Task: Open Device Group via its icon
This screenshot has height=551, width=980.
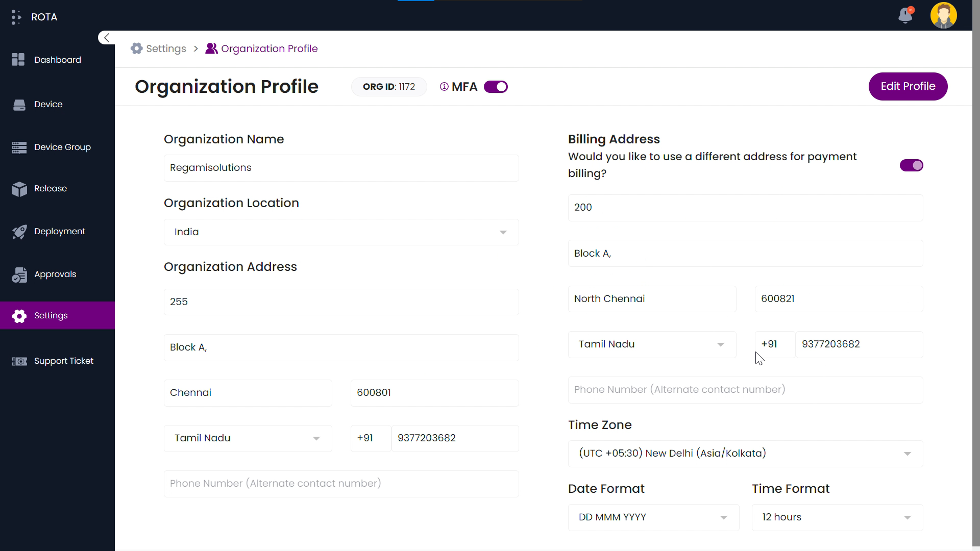Action: (19, 147)
